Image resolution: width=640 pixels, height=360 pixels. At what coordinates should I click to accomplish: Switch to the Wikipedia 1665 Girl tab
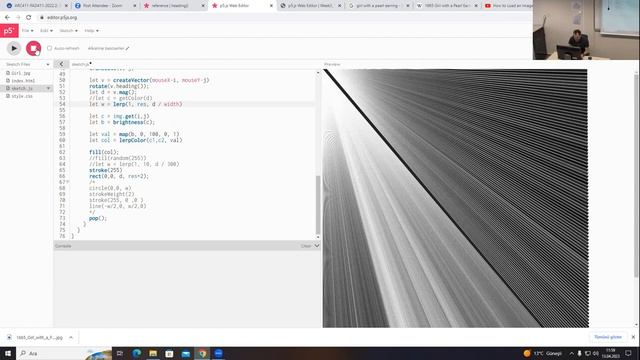(x=447, y=6)
